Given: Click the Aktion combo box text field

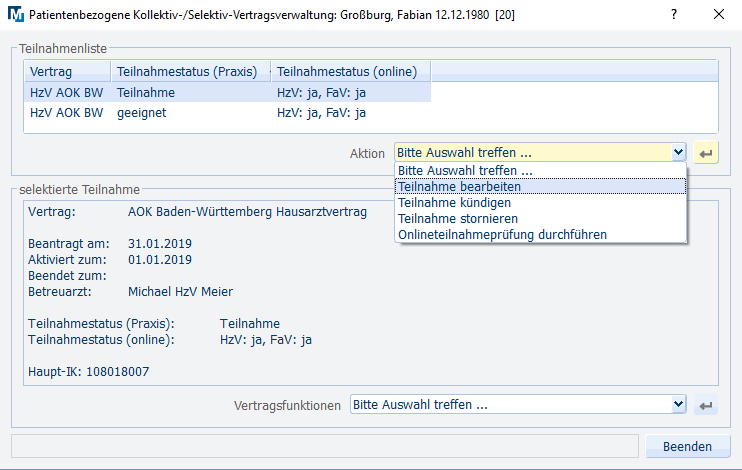Looking at the screenshot, I should tap(531, 153).
